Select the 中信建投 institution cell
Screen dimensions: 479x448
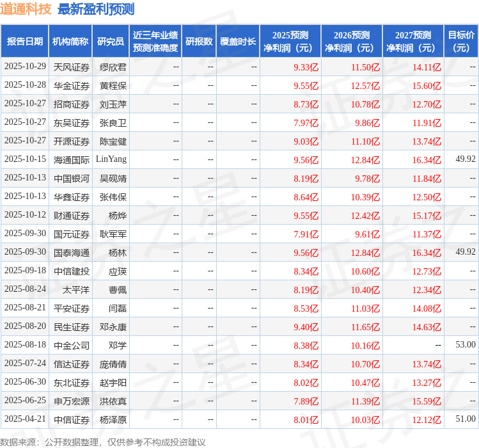pos(72,271)
